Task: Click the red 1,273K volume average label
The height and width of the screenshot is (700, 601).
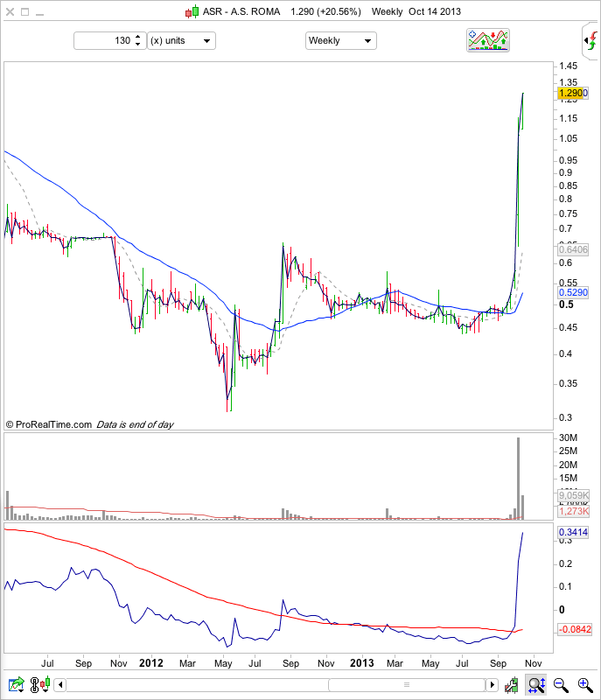Action: tap(574, 511)
